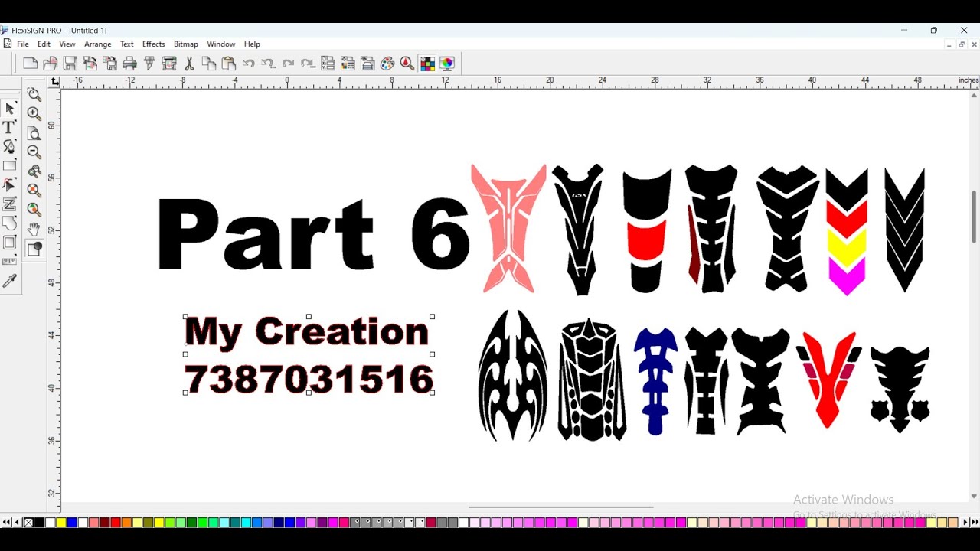Screen dimensions: 980x551
Task: Open the color mixer palette icon
Action: click(387, 64)
